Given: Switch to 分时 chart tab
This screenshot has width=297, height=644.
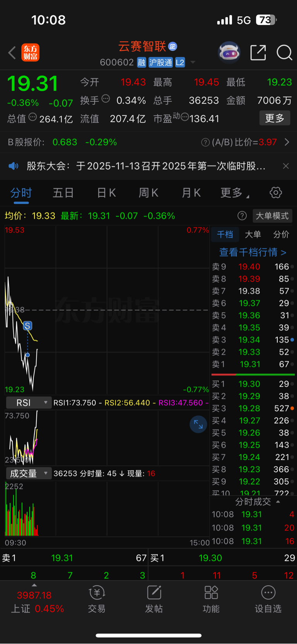Looking at the screenshot, I should tap(21, 193).
